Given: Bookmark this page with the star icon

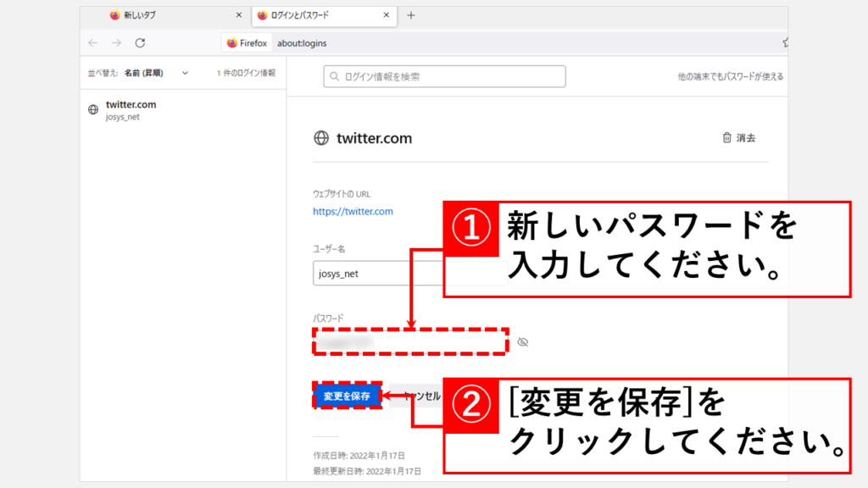Looking at the screenshot, I should coord(785,42).
